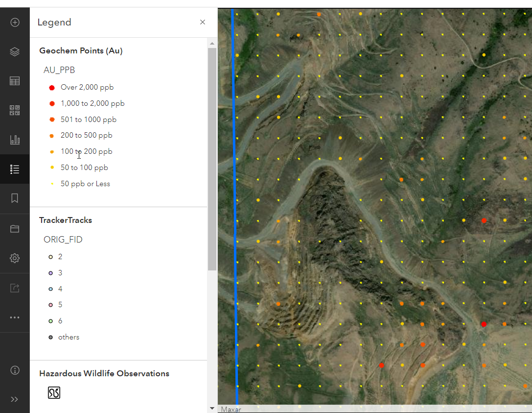This screenshot has height=413, width=532.
Task: Open the Add layer menu icon
Action: tap(15, 22)
